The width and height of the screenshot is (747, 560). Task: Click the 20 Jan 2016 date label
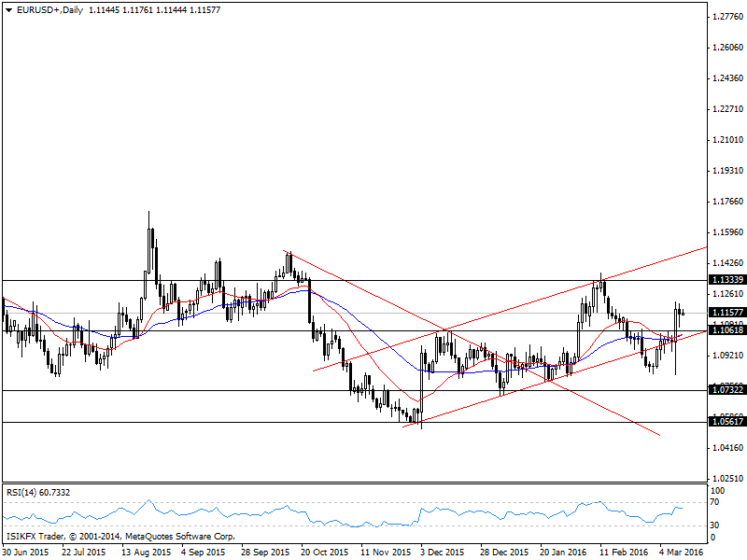(x=563, y=552)
